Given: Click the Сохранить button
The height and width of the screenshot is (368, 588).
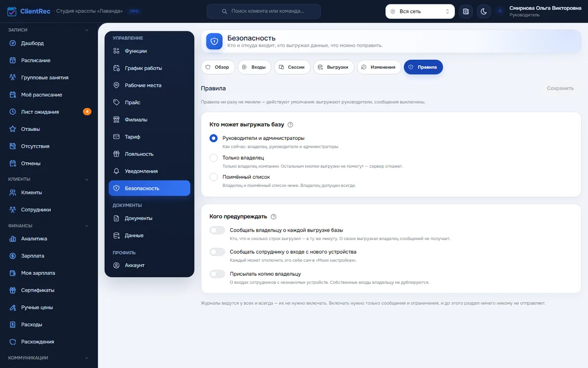Looking at the screenshot, I should (560, 88).
